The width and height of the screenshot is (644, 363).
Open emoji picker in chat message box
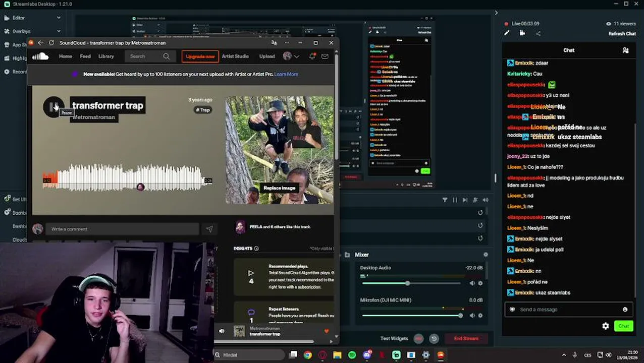point(625,310)
